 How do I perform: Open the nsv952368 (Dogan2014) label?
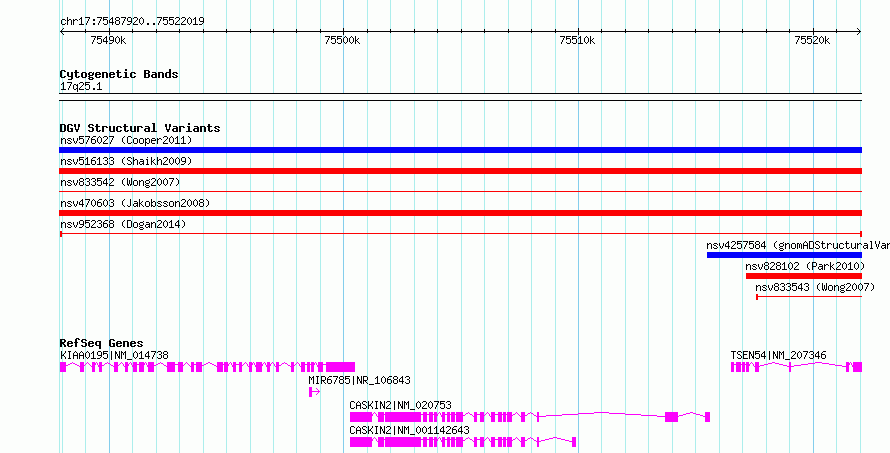[123, 224]
